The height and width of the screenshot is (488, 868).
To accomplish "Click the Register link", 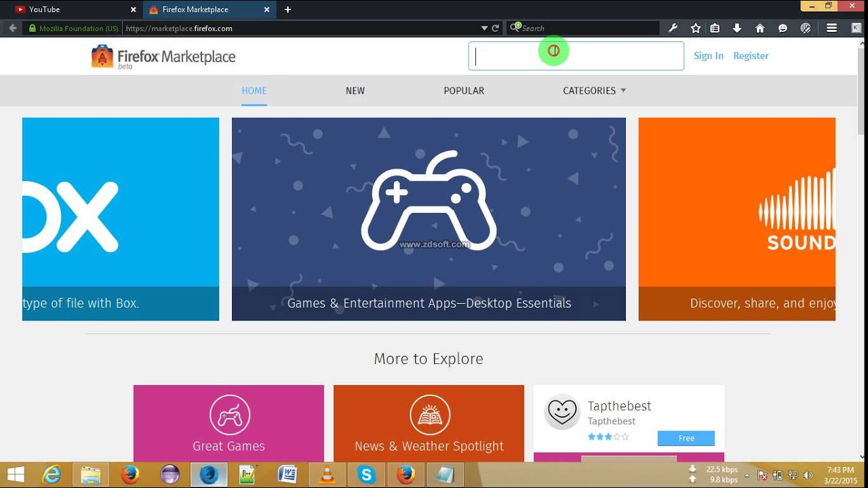I will pyautogui.click(x=751, y=56).
